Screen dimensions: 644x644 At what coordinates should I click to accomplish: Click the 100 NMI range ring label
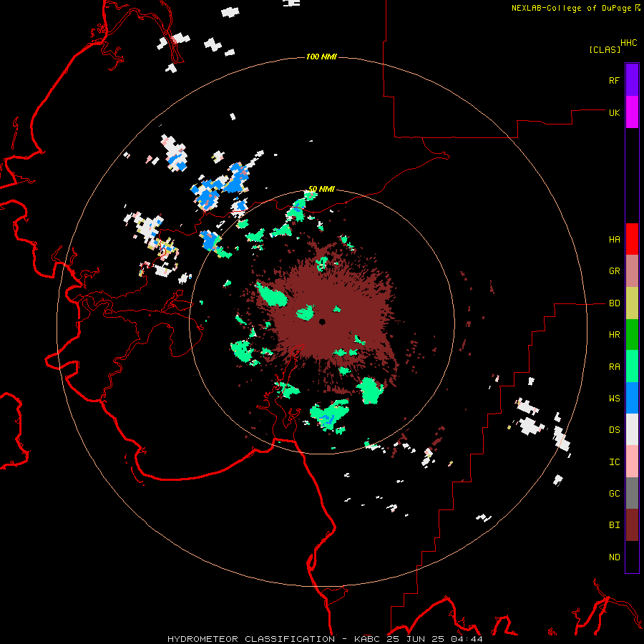coord(321,57)
